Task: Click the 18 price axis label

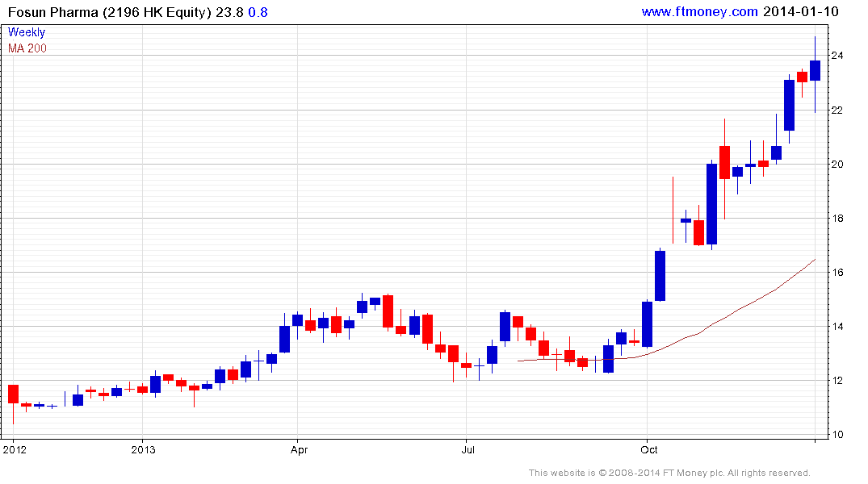Action: pyautogui.click(x=837, y=219)
